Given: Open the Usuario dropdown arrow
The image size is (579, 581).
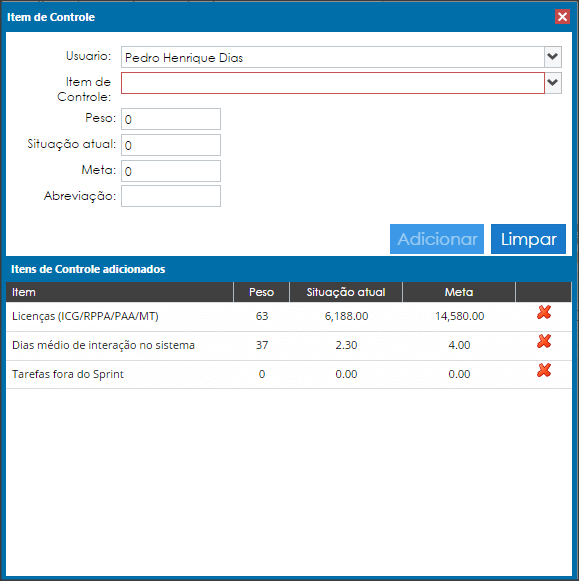Looking at the screenshot, I should click(x=553, y=57).
